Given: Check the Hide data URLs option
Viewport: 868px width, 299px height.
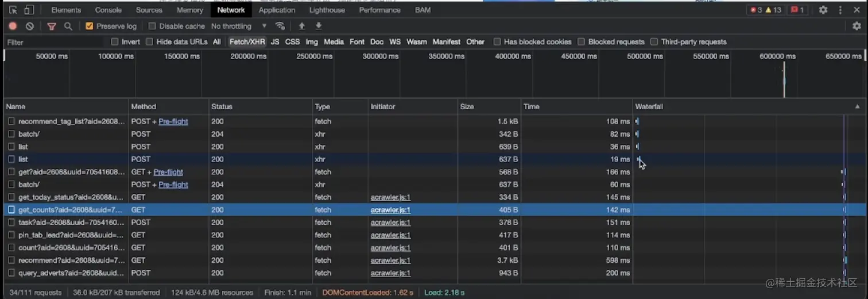Looking at the screenshot, I should coord(149,41).
